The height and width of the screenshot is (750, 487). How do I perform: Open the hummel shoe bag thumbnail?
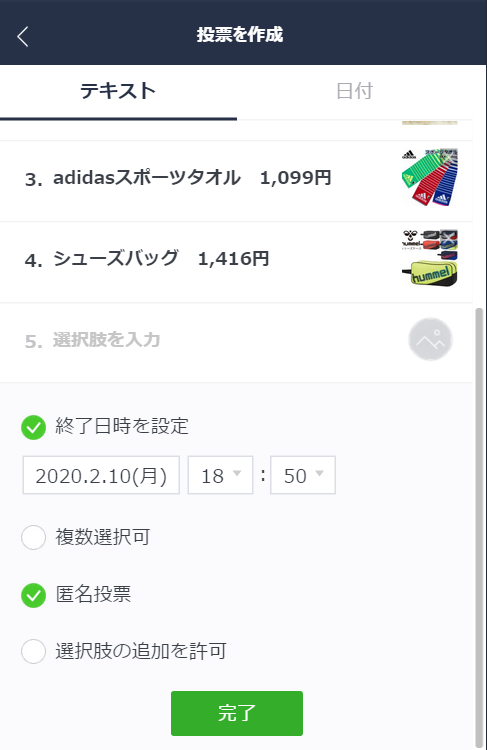coord(430,258)
